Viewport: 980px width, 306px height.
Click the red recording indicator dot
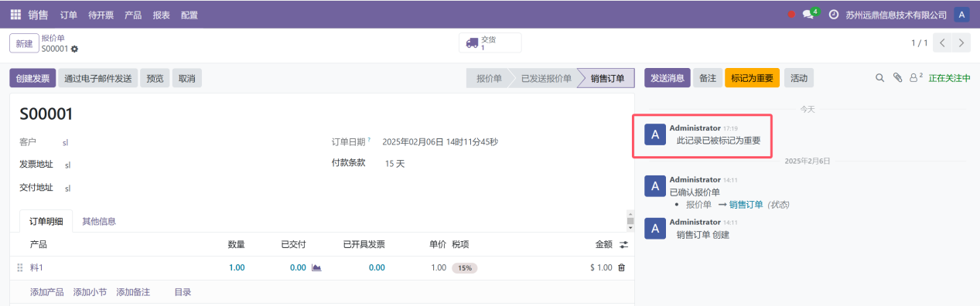click(x=791, y=15)
